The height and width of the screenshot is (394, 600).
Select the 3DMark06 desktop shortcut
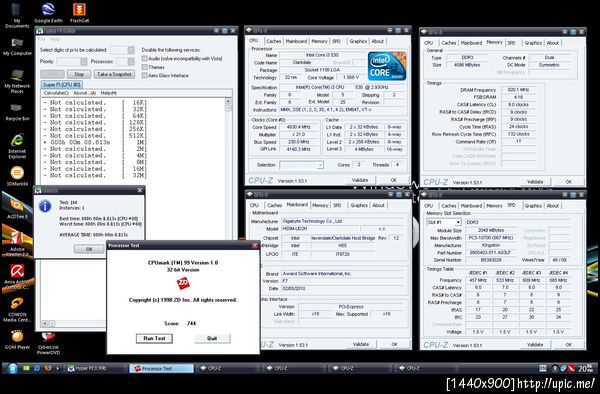[17, 176]
